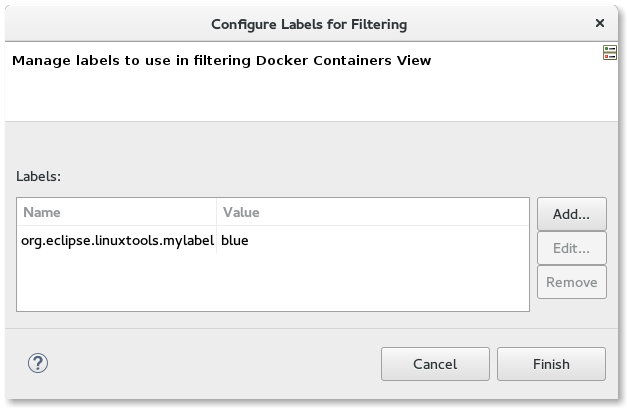The width and height of the screenshot is (627, 408).
Task: Click empty space in the labels table
Action: tap(273, 282)
